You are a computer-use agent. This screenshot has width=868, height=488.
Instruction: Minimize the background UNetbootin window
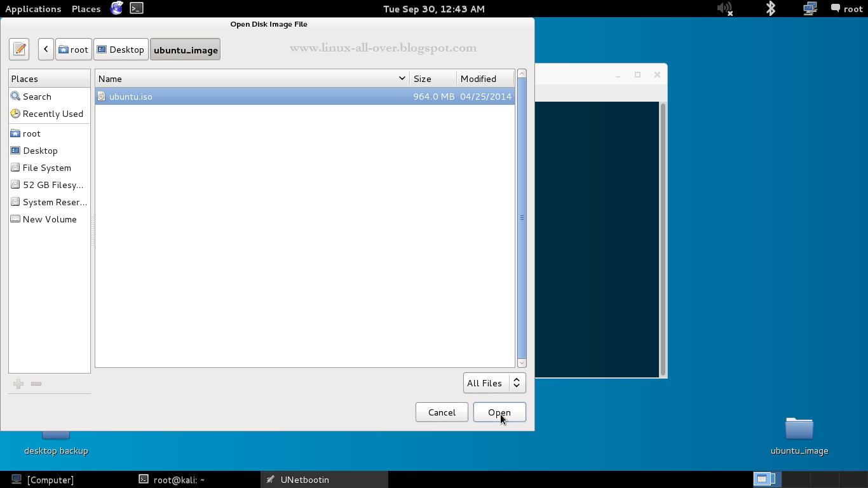pyautogui.click(x=618, y=75)
